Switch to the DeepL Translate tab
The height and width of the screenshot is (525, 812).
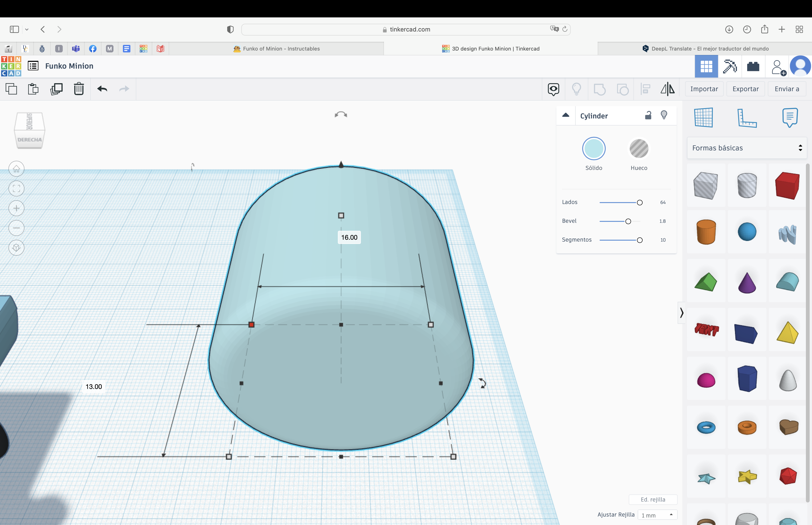pyautogui.click(x=705, y=49)
